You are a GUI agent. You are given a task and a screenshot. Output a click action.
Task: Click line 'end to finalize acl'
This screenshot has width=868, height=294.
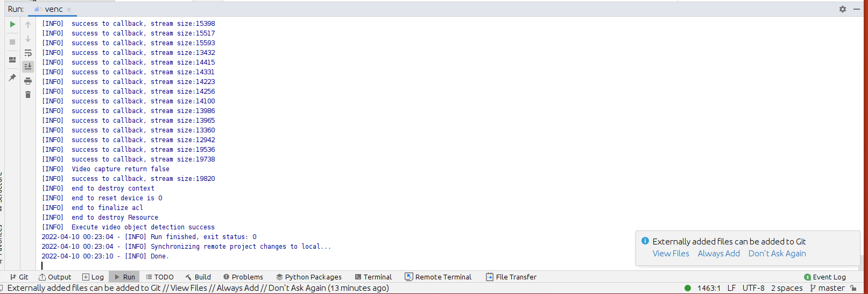click(x=92, y=208)
